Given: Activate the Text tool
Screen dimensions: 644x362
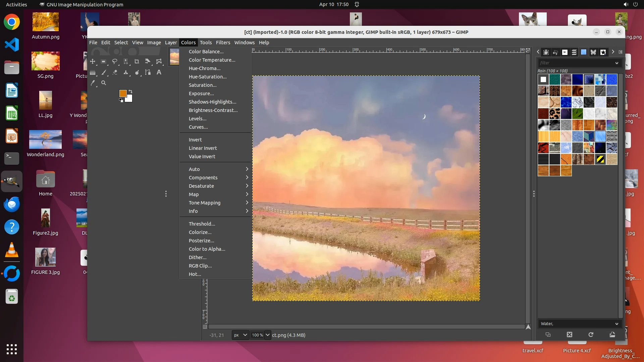Looking at the screenshot, I should 159,72.
